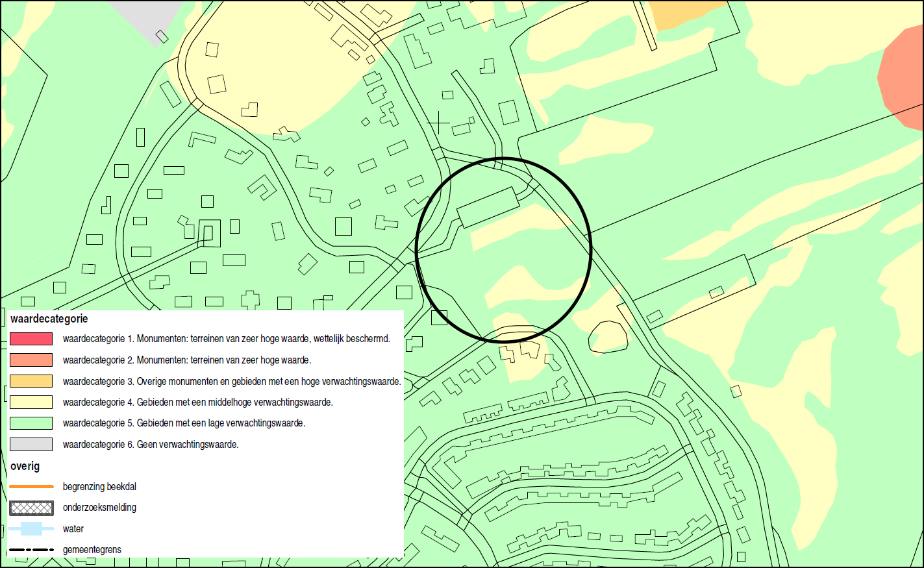
Task: Click the onderzoeksmelding crosshatch symbol
Action: tap(31, 508)
